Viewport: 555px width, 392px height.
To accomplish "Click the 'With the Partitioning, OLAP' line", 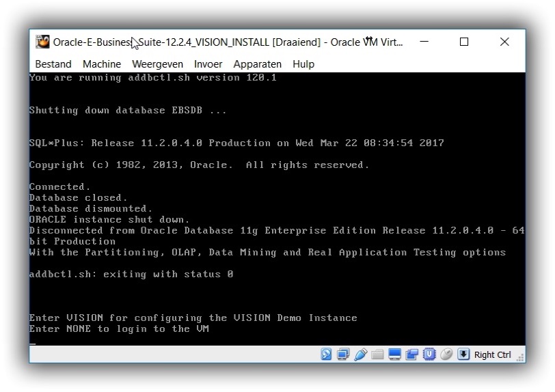I will pyautogui.click(x=268, y=253).
